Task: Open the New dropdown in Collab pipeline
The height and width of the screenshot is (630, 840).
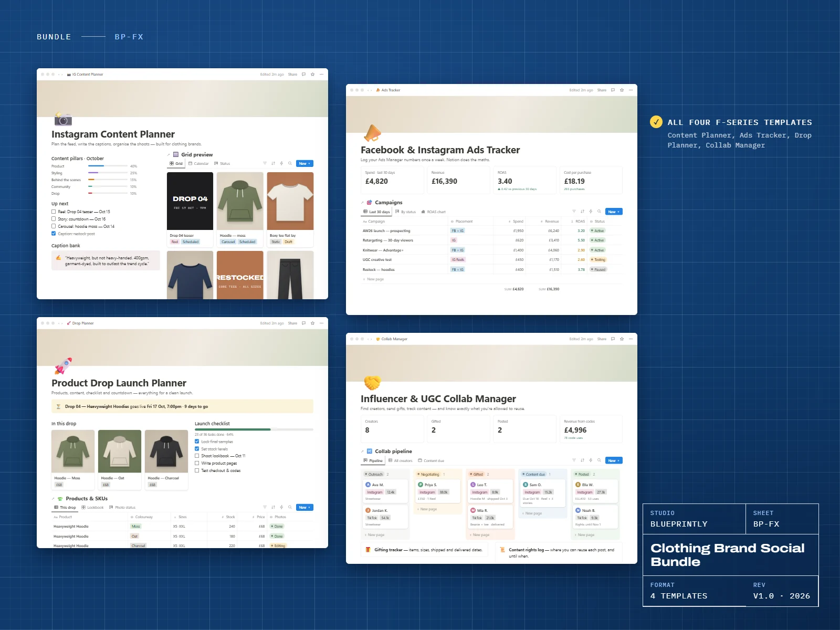Action: 614,460
